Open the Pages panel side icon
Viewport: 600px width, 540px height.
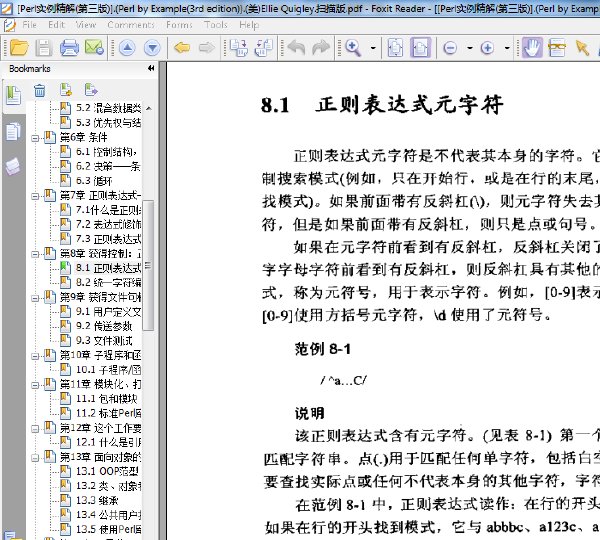click(13, 132)
